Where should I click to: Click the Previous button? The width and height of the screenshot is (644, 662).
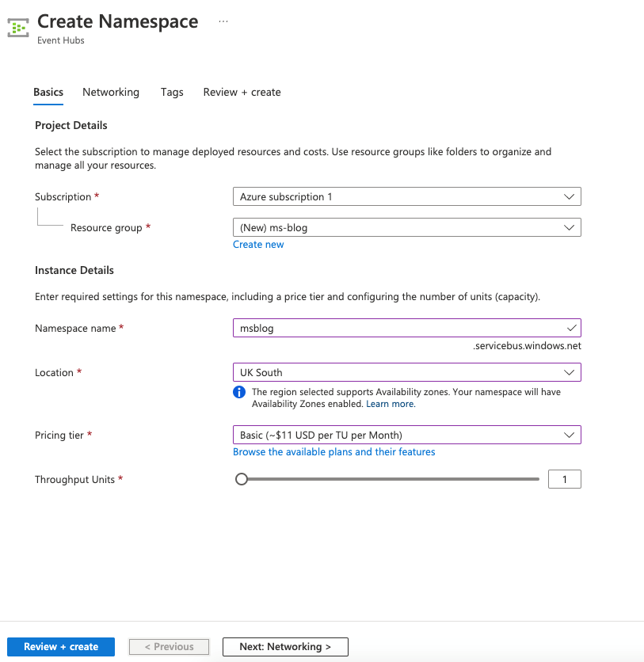pos(169,647)
